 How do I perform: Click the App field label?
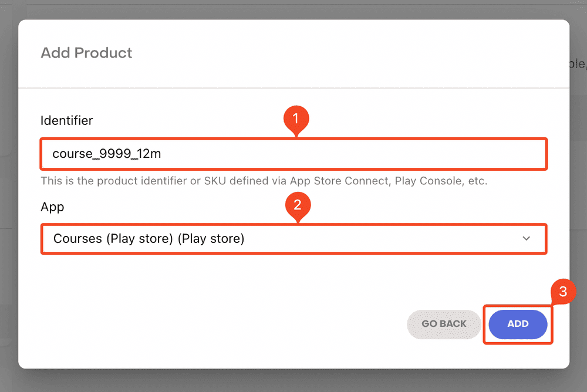click(x=52, y=207)
